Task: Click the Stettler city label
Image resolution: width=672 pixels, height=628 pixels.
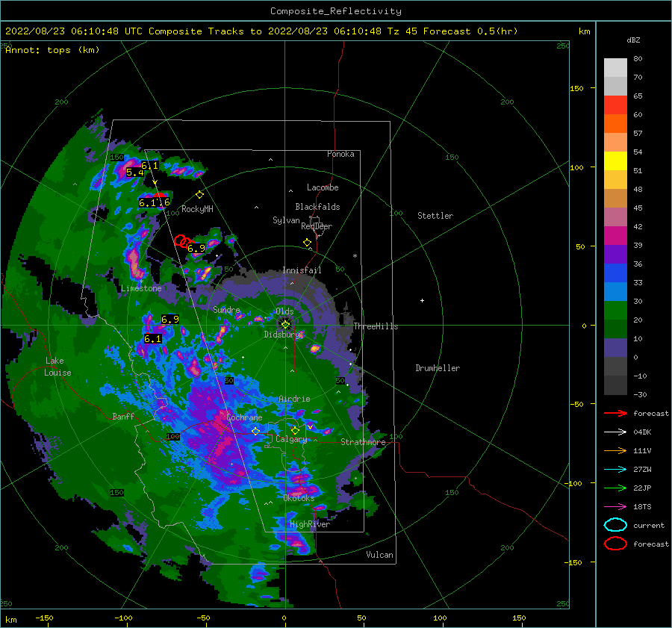Action: 435,216
